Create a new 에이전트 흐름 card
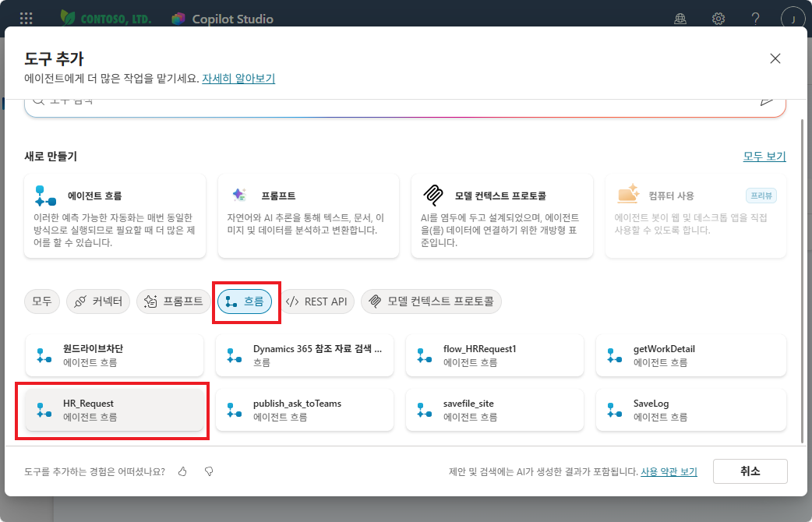The width and height of the screenshot is (812, 522). click(115, 216)
